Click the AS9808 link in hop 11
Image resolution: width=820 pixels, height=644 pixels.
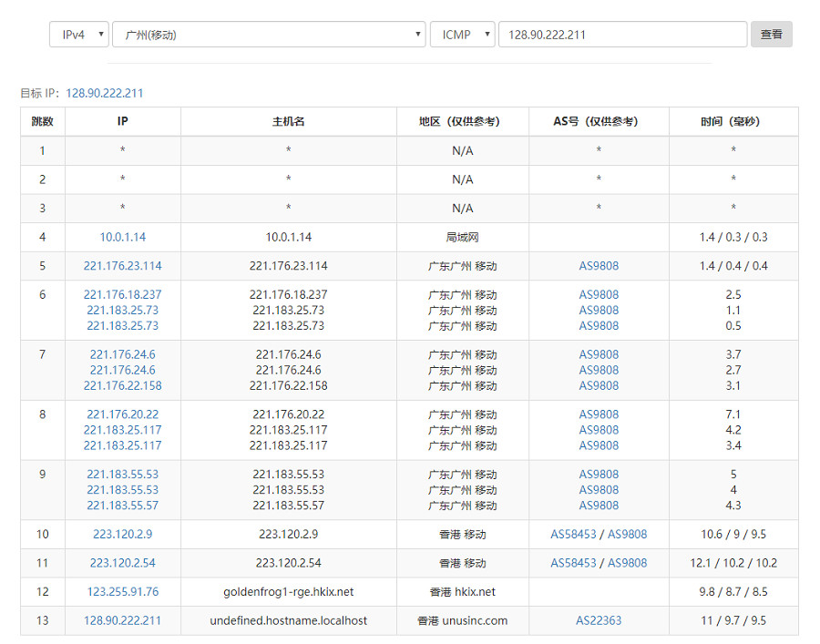(x=627, y=563)
